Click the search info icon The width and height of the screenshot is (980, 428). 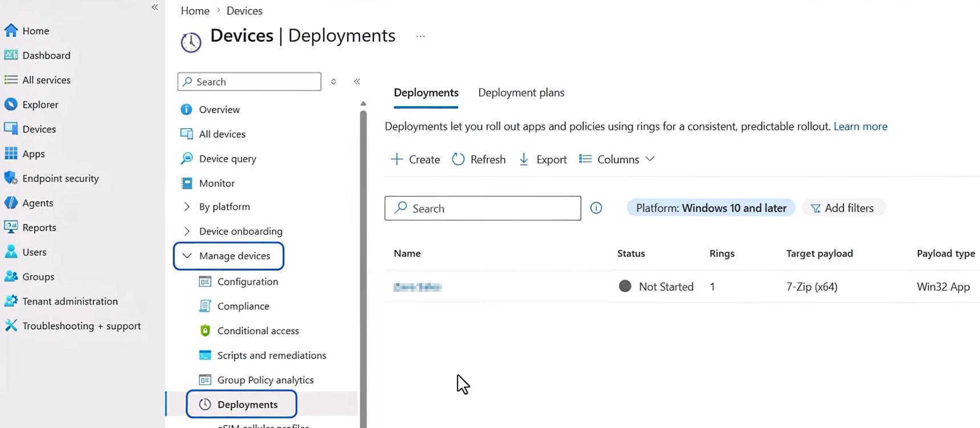[x=596, y=208]
